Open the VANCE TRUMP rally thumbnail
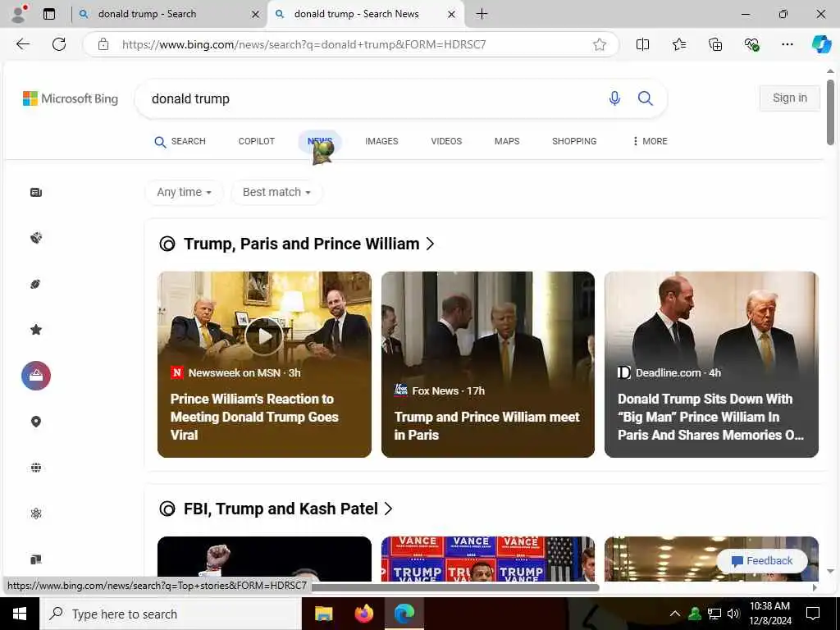 pos(487,559)
